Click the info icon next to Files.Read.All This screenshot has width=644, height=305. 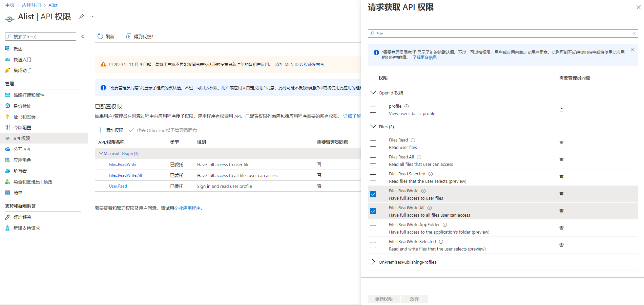tap(419, 157)
